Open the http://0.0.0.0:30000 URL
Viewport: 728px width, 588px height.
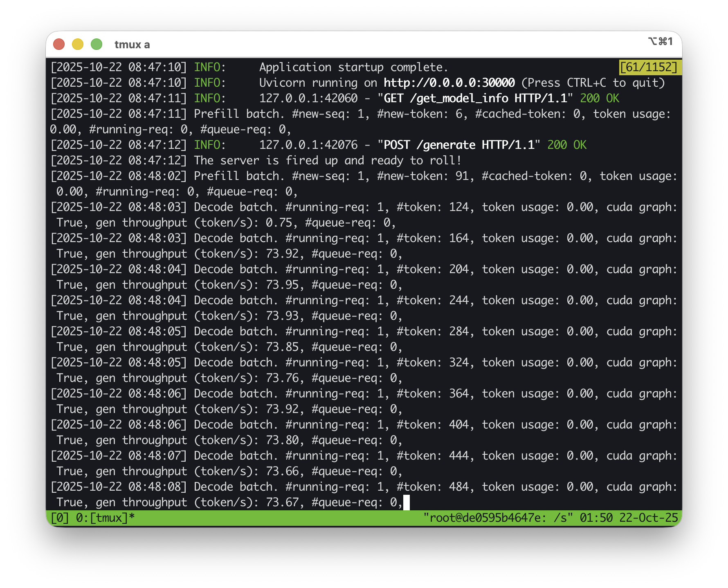pos(449,83)
